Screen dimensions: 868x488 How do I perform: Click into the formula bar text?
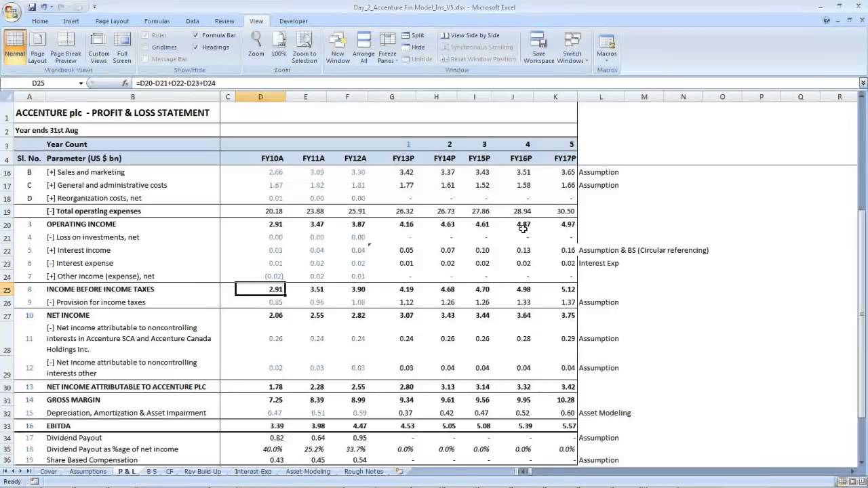pyautogui.click(x=495, y=83)
